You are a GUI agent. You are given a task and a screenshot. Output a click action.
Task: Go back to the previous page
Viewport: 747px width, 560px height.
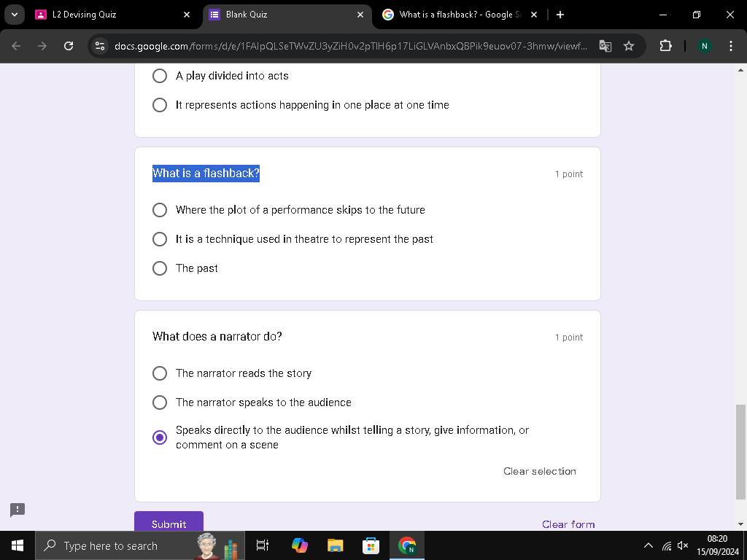16,46
